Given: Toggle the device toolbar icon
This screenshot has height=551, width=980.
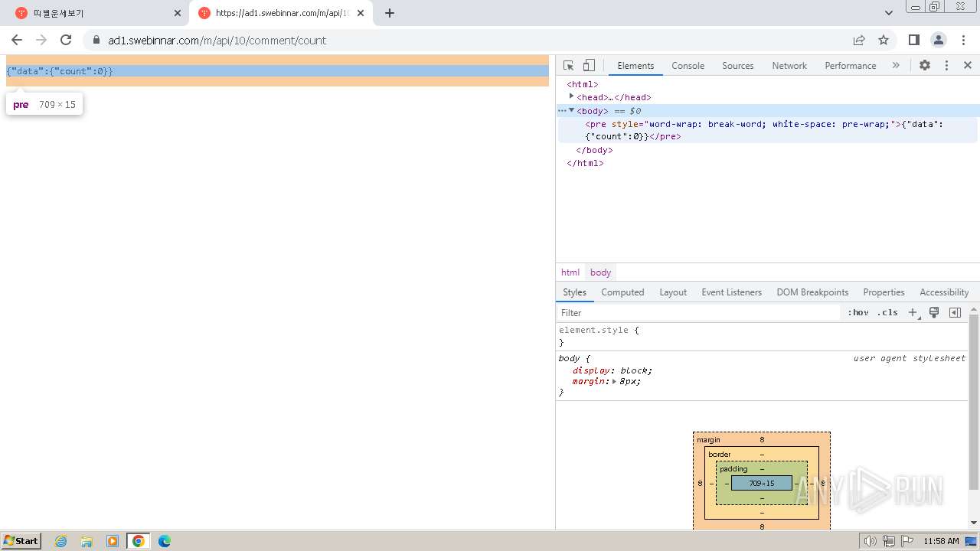Looking at the screenshot, I should (589, 66).
